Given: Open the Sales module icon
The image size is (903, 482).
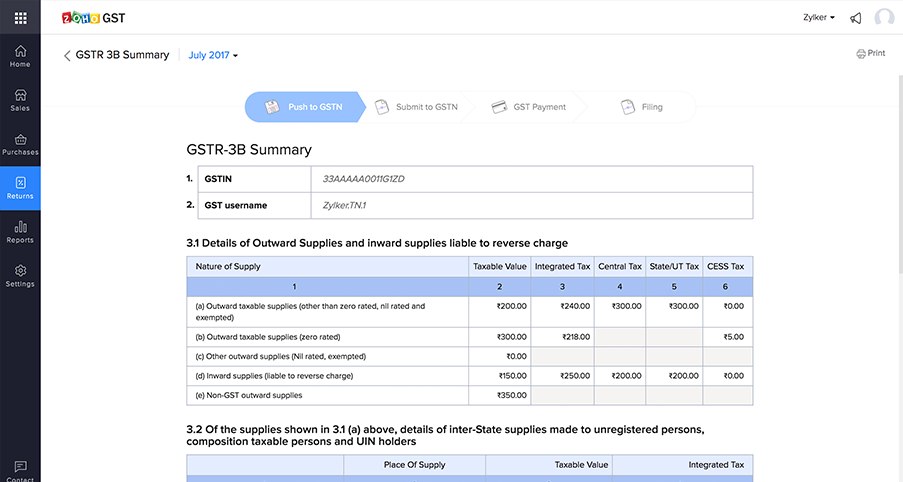Looking at the screenshot, I should pos(20,100).
